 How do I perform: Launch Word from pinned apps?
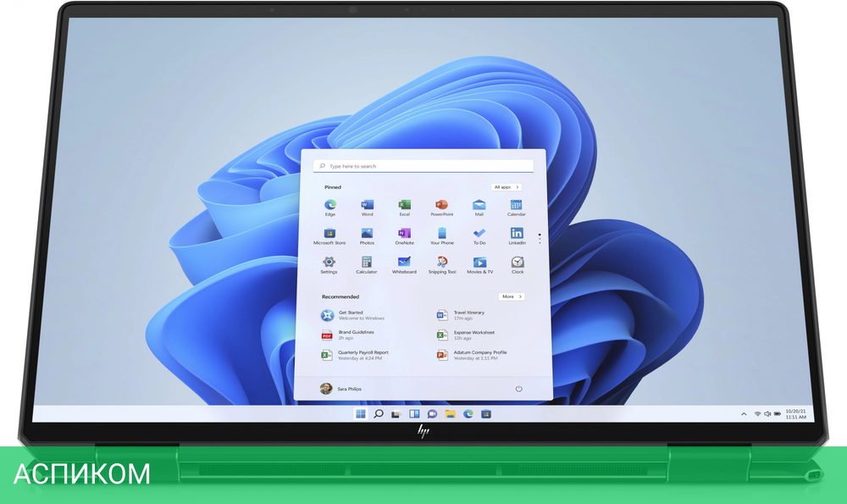367,206
